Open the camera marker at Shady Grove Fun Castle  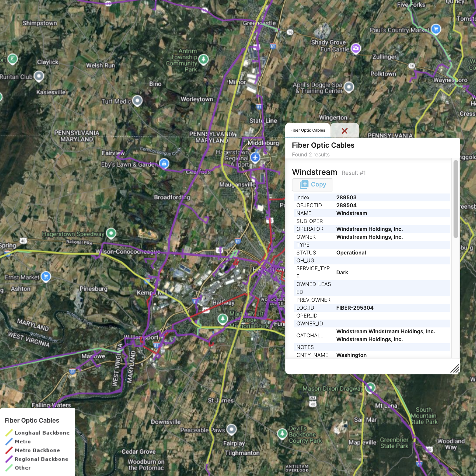tap(355, 49)
